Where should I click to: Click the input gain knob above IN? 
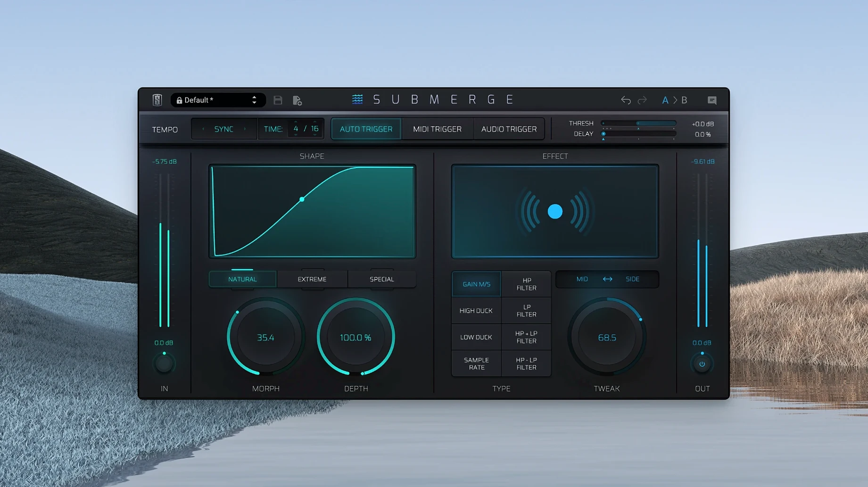164,363
